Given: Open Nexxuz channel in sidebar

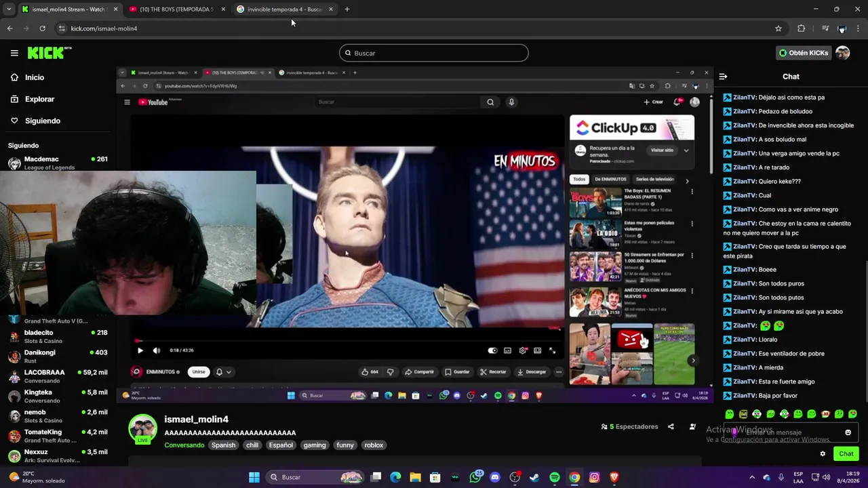Looking at the screenshot, I should (58, 455).
